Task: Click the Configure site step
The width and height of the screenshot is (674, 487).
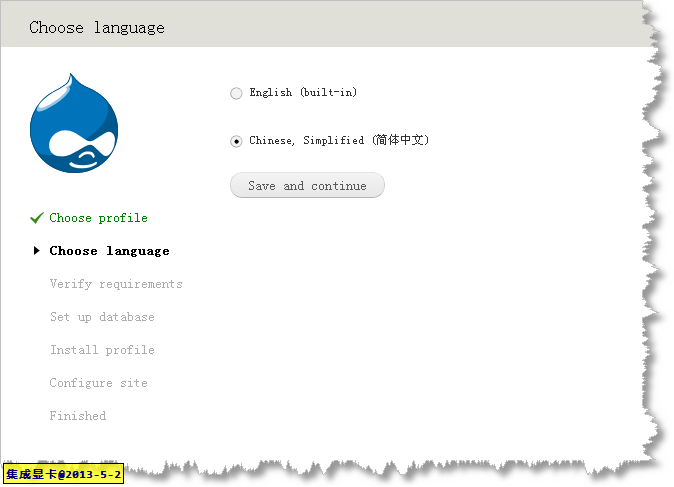Action: pyautogui.click(x=98, y=383)
